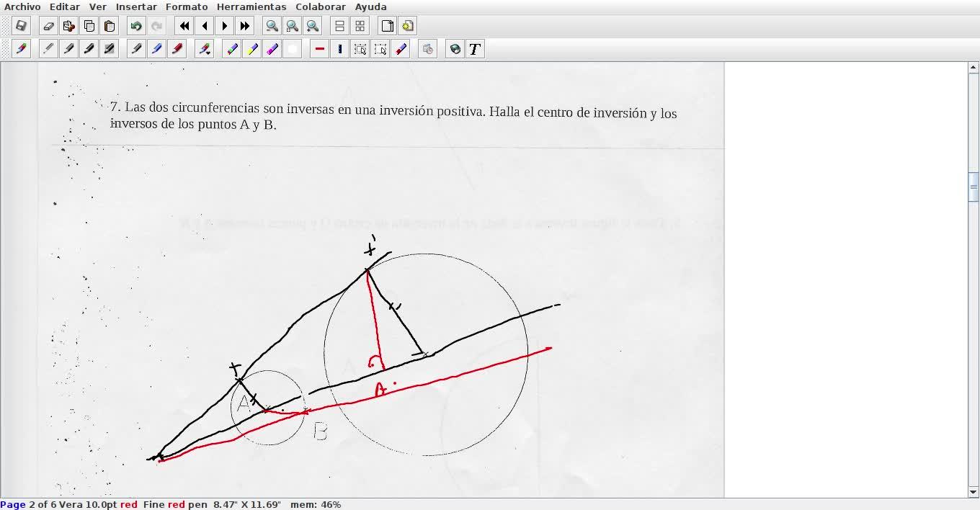The image size is (980, 510).
Task: Open the Colaborar menu
Action: (x=321, y=6)
